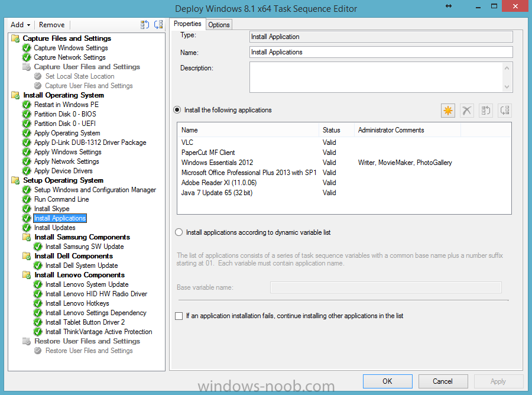
Task: Click the disabled gray icon beside Restore User Files and Settings step
Action: pyautogui.click(x=38, y=351)
